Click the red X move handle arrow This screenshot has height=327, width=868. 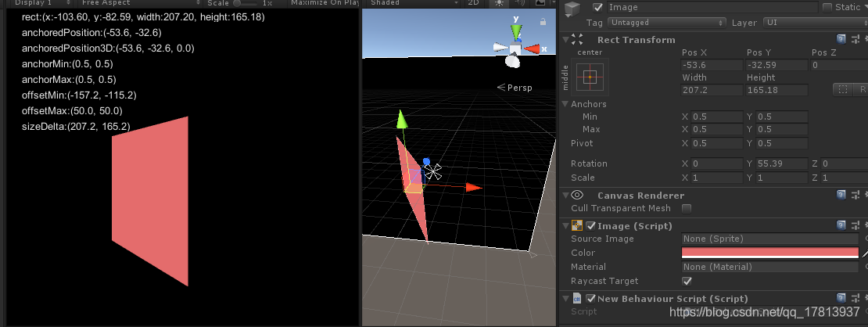pos(473,187)
